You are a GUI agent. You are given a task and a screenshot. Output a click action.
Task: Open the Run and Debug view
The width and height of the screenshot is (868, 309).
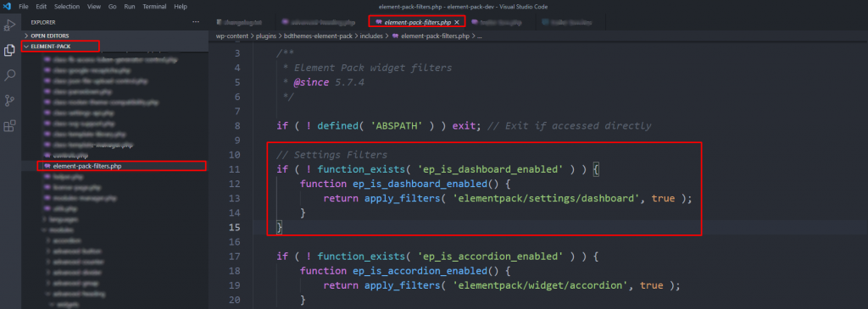(9, 25)
